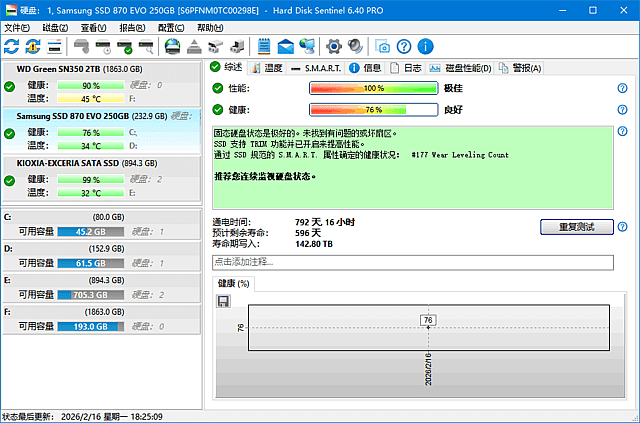Click the camera screenshot icon

[383, 46]
